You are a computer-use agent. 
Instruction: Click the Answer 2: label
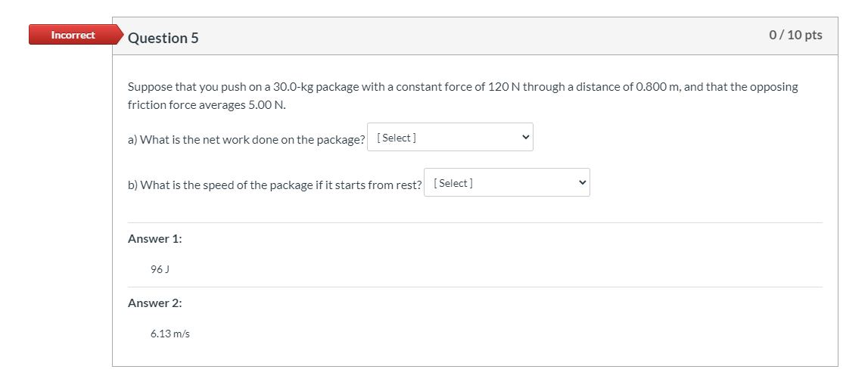[x=155, y=303]
